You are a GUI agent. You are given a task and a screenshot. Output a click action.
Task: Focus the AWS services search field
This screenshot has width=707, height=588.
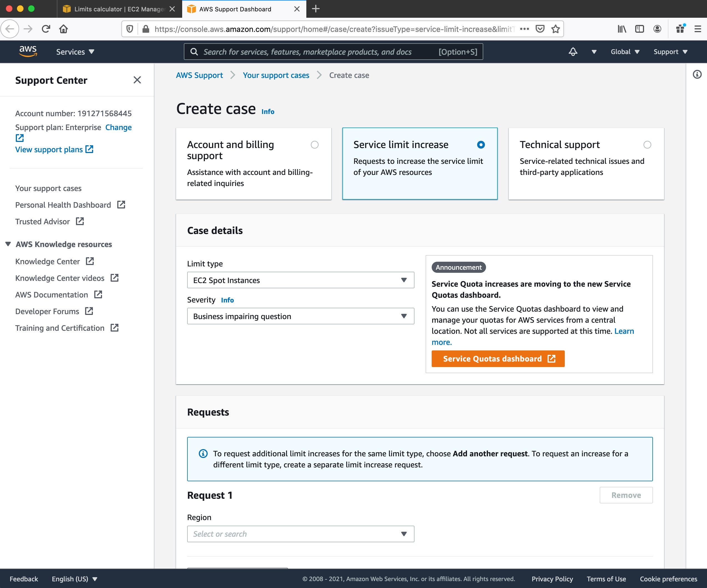click(x=333, y=52)
